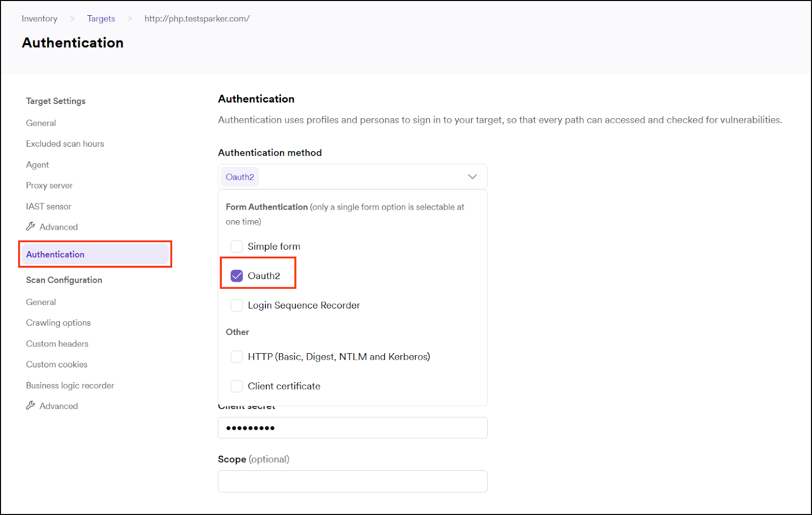
Task: Open the Inventory breadcrumb link
Action: coord(39,18)
